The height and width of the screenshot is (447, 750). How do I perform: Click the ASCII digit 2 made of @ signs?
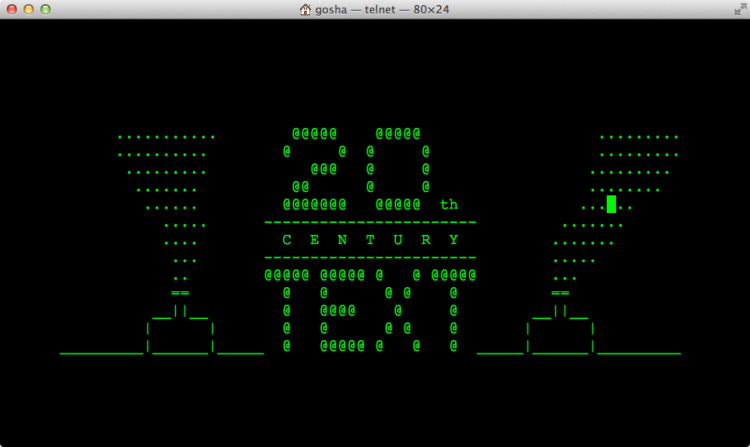tap(314, 169)
